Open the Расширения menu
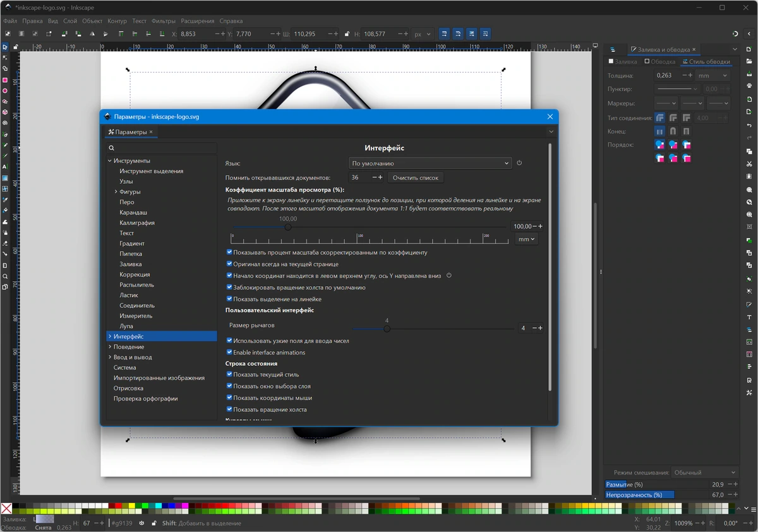The width and height of the screenshot is (758, 532). pyautogui.click(x=198, y=21)
